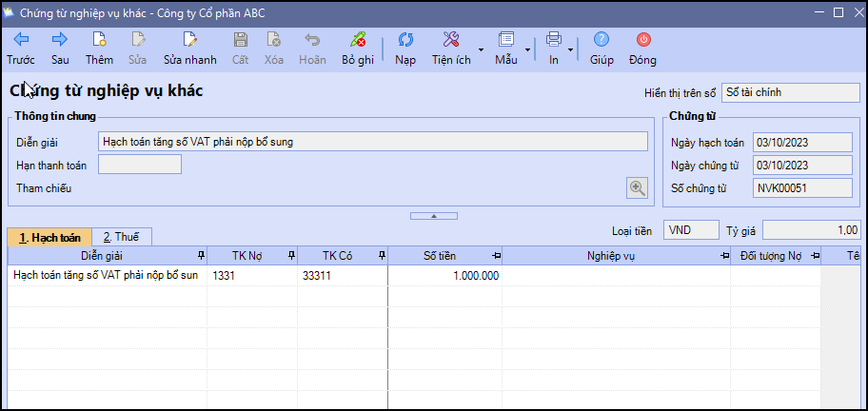Open the Giúp help icon
This screenshot has width=868, height=411.
[x=602, y=40]
